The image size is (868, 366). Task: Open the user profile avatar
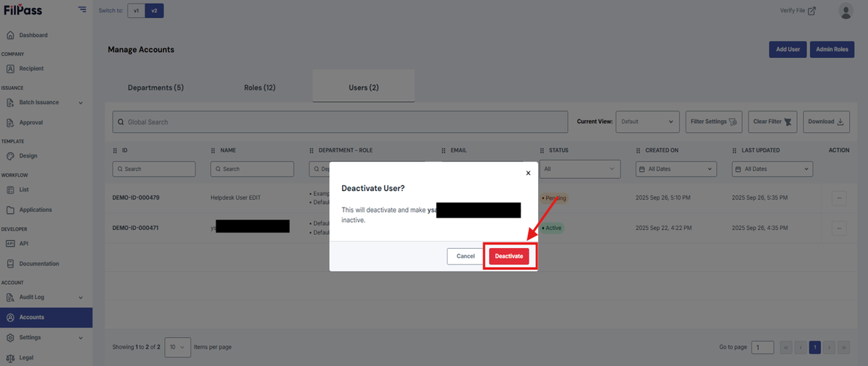(x=846, y=11)
